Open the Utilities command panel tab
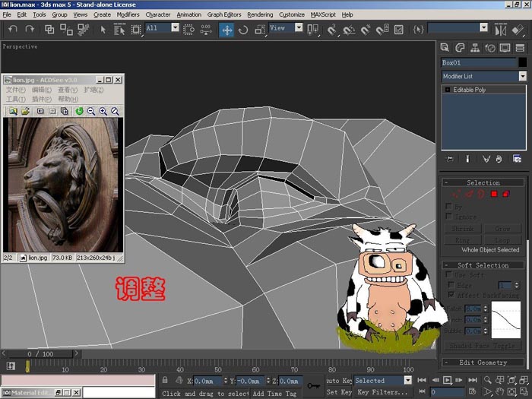This screenshot has width=532, height=399. coord(520,48)
